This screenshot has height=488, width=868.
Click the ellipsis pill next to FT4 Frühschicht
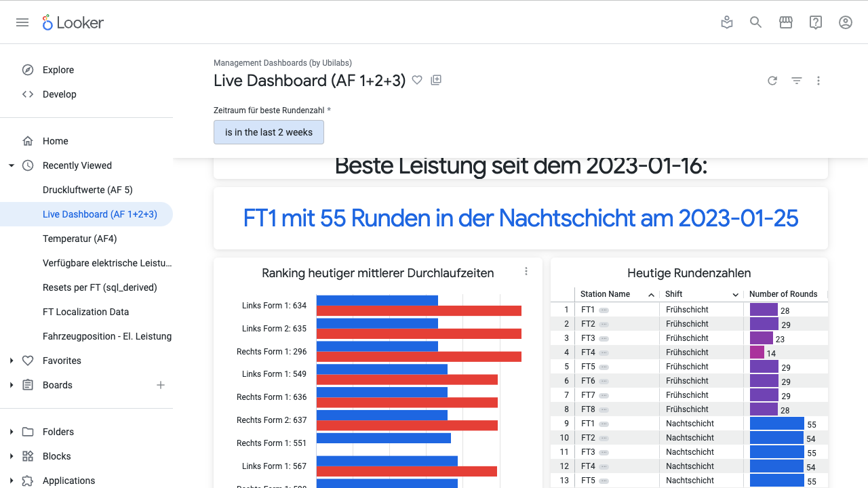tap(604, 352)
